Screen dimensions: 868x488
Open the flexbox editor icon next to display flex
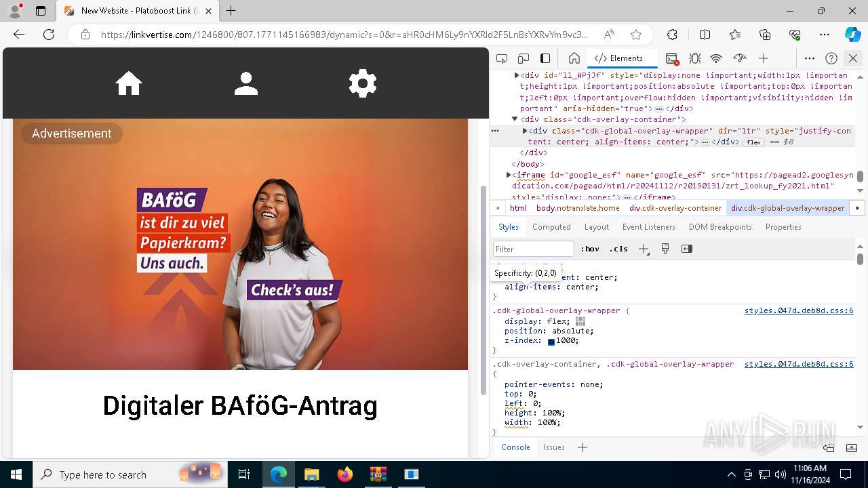pos(580,321)
